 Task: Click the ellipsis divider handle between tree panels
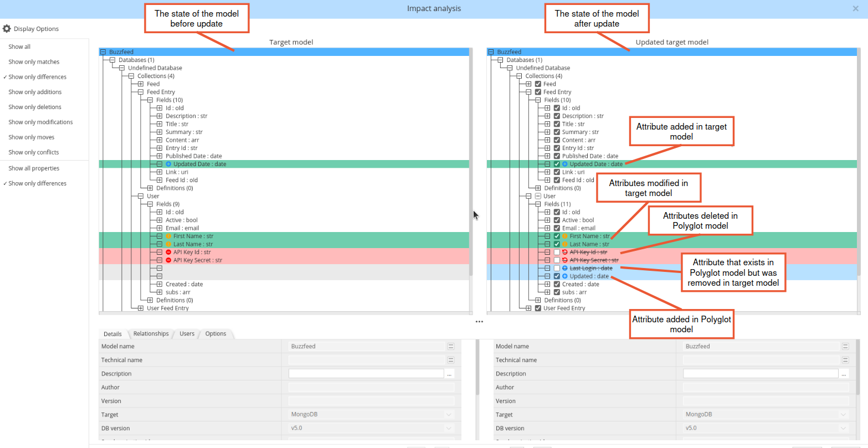pos(479,321)
